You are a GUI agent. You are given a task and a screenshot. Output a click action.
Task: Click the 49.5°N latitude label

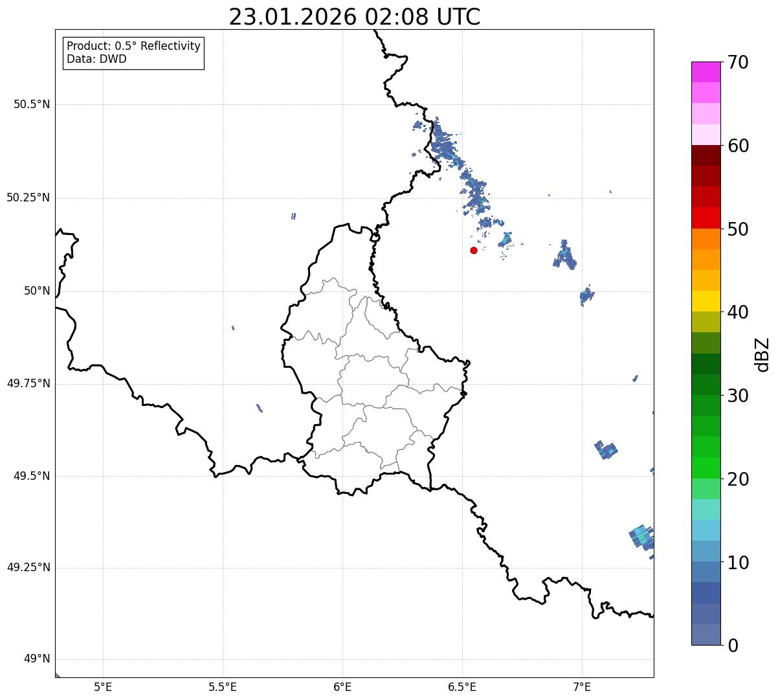[x=32, y=476]
